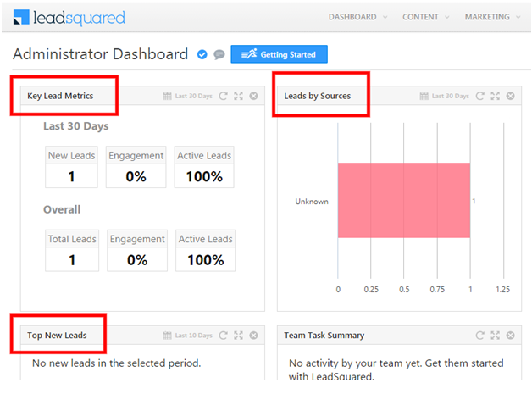This screenshot has height=405, width=532.
Task: Remove the Key Lead Metrics widget
Action: coord(253,96)
